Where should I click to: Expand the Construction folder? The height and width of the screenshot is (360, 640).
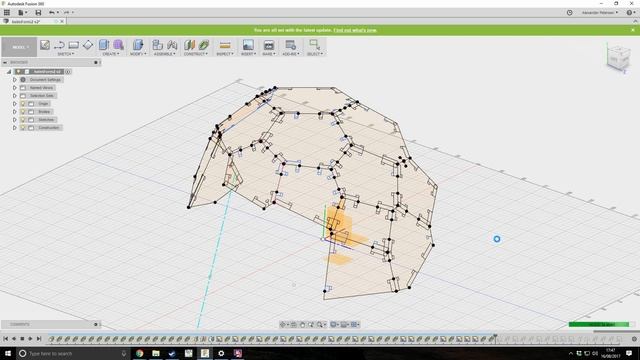pyautogui.click(x=15, y=128)
